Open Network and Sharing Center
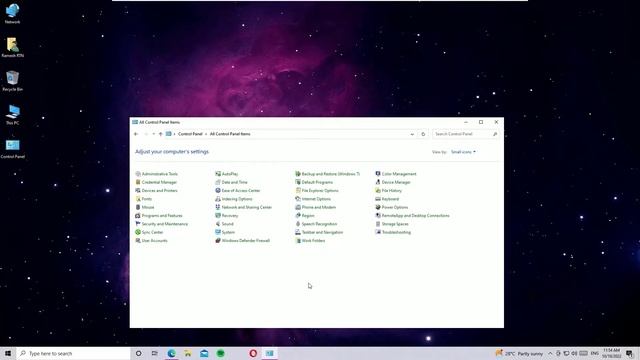Image resolution: width=640 pixels, height=360 pixels. pos(244,207)
